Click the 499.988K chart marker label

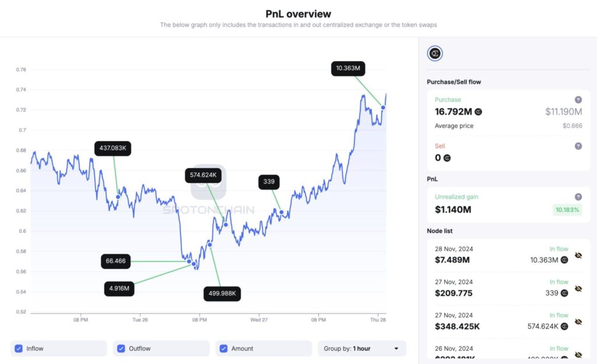[x=222, y=293]
